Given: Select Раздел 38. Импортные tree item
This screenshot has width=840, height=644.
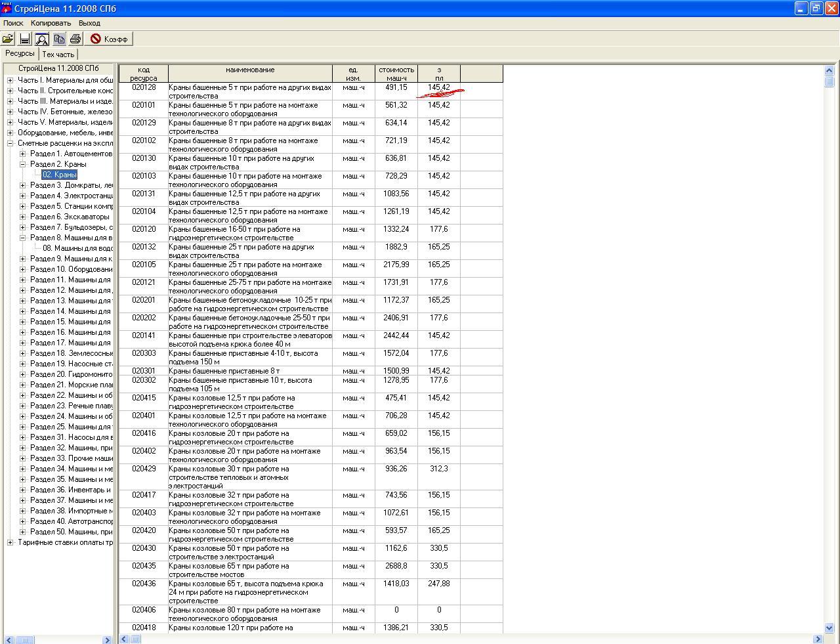Looking at the screenshot, I should click(x=71, y=511).
